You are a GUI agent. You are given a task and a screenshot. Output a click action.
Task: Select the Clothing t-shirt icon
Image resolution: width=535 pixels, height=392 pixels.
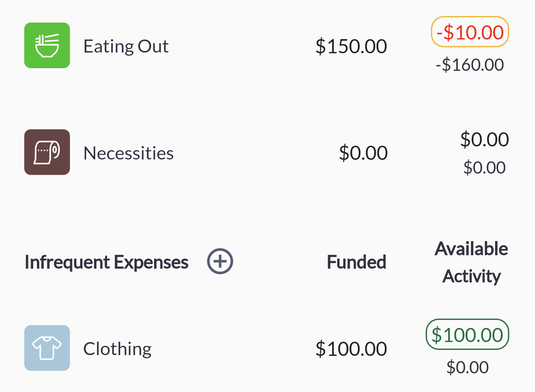pos(47,348)
